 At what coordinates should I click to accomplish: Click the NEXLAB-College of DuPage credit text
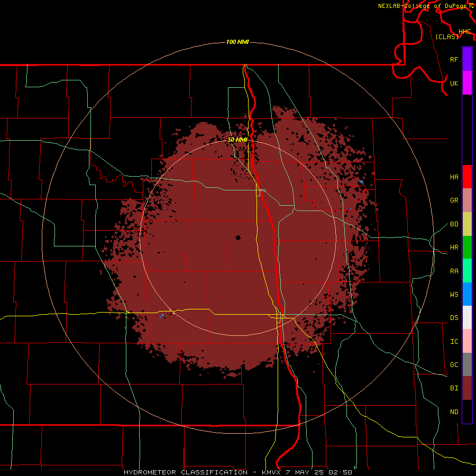423,6
